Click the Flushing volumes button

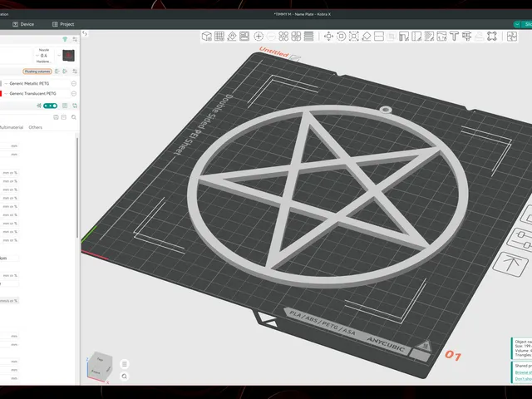[37, 71]
